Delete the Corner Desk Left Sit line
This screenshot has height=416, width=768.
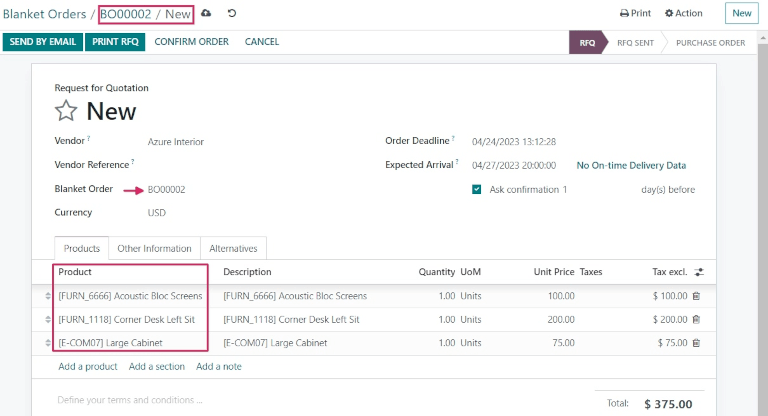point(696,319)
